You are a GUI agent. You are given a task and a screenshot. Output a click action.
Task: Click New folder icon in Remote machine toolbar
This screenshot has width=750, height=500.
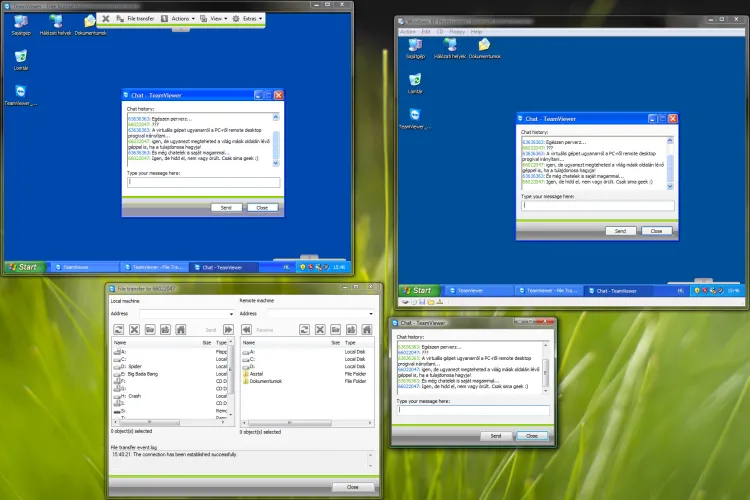(335, 330)
